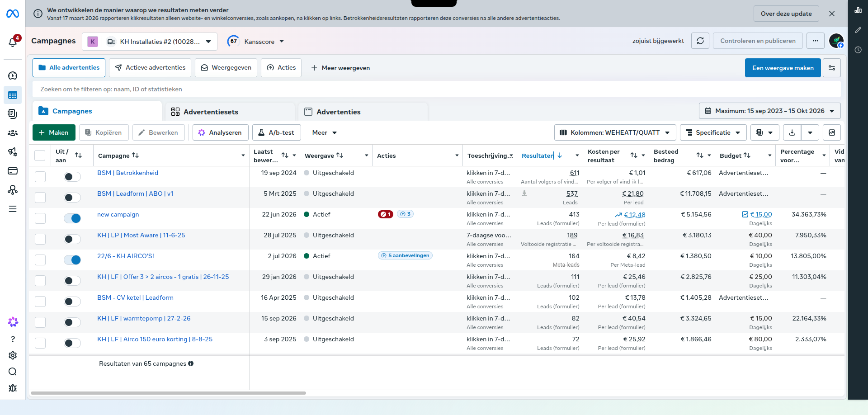Click the Over deze update button

pos(786,14)
